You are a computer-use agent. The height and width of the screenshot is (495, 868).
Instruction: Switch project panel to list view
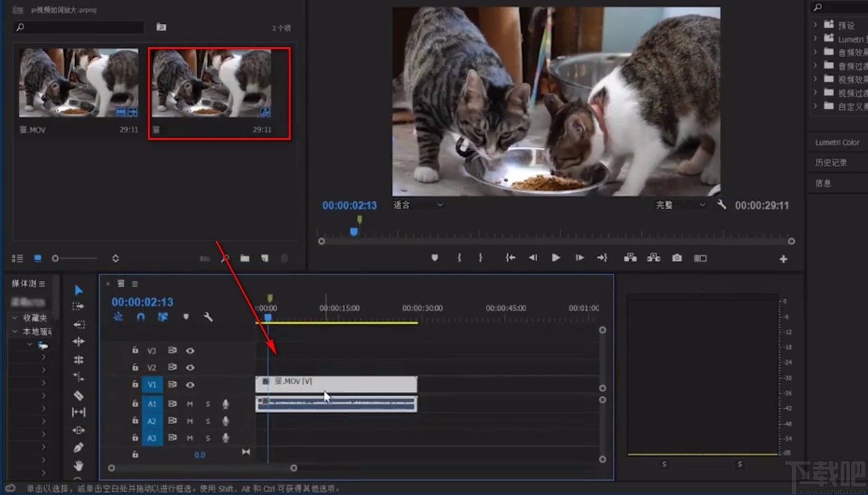(x=17, y=258)
